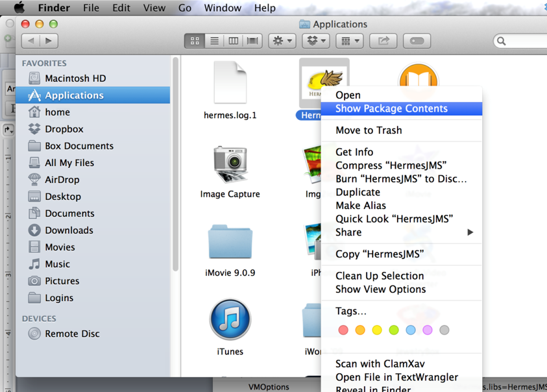Viewport: 547px width, 392px height.
Task: Choose Show Package Contents from context menu
Action: tap(391, 108)
